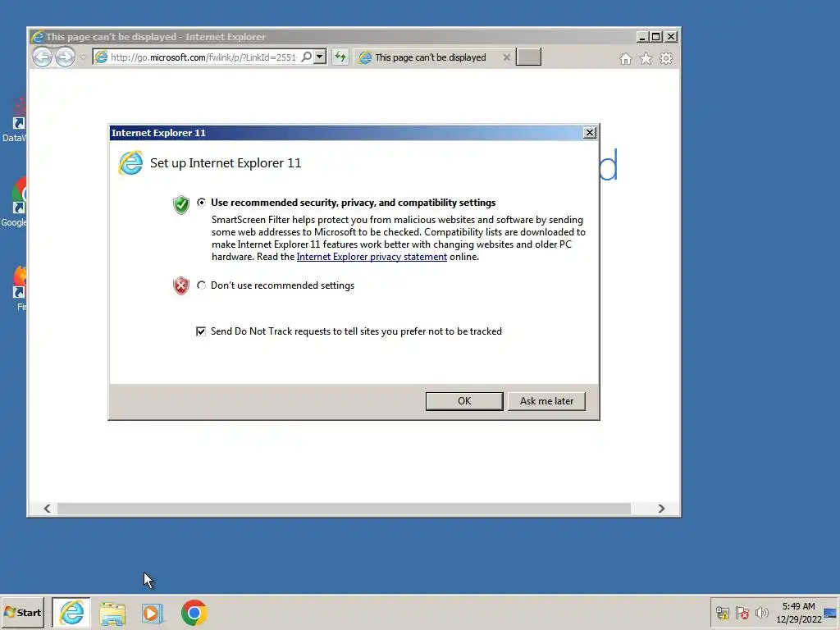Select 'Use recommended security' radio option
This screenshot has height=630, width=840.
pos(201,203)
